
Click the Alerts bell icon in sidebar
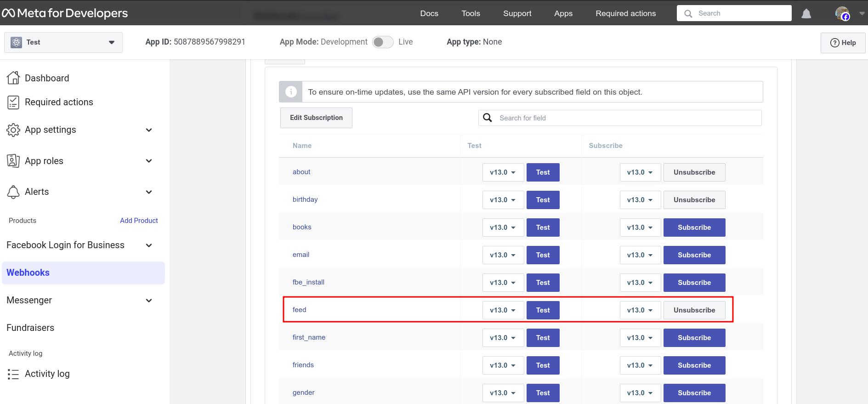click(13, 192)
